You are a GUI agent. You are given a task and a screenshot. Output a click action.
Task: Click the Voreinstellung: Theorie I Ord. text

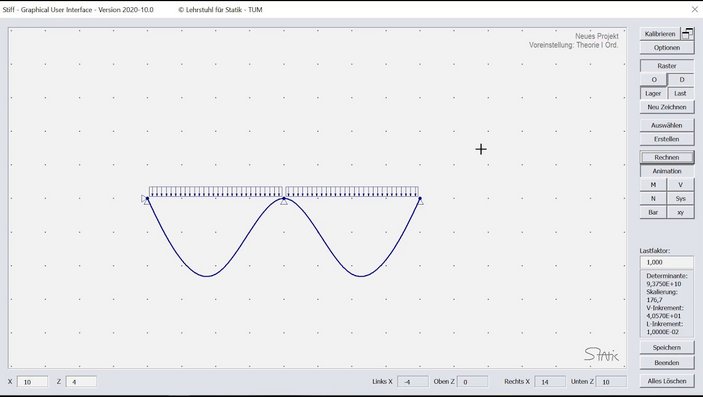[574, 45]
